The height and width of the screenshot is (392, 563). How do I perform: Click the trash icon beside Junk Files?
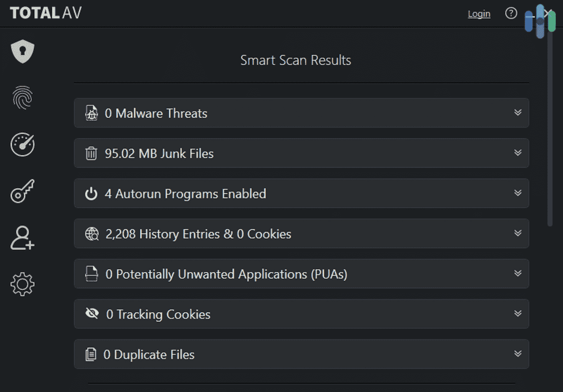click(x=91, y=153)
